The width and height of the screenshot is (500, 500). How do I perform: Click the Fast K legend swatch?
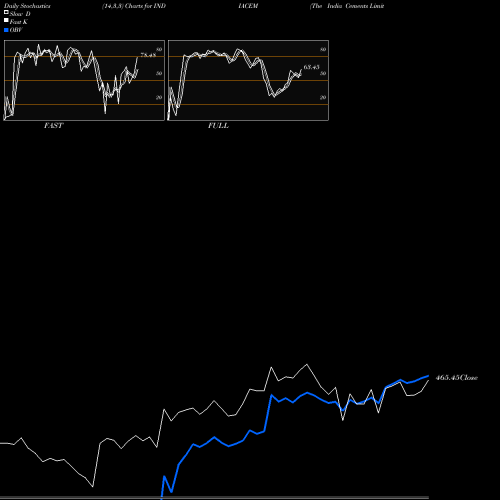pos(6,21)
